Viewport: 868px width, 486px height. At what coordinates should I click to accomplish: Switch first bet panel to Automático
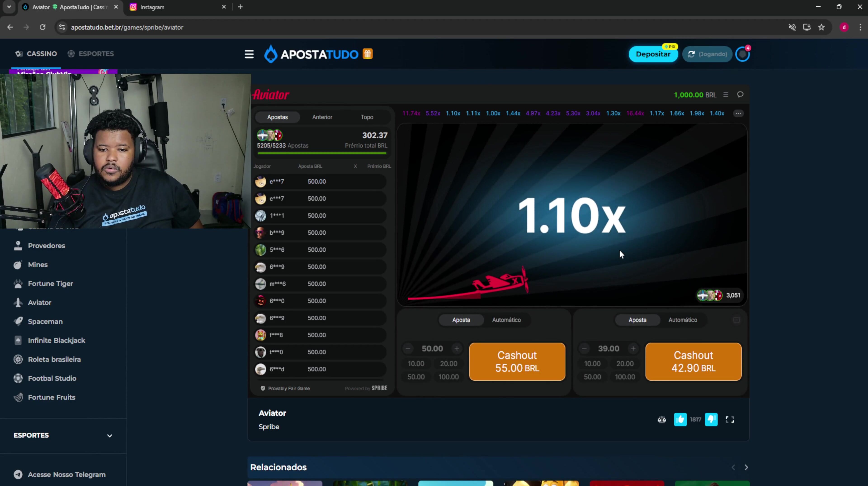(506, 320)
